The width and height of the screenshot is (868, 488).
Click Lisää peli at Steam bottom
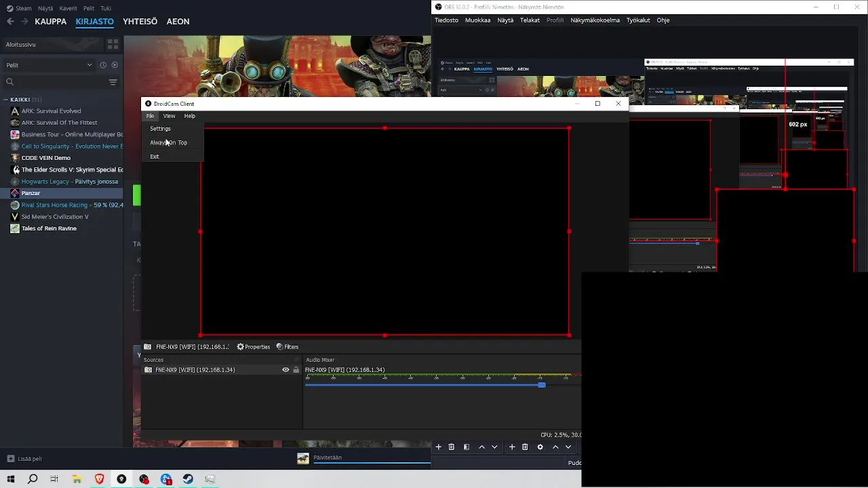point(24,459)
